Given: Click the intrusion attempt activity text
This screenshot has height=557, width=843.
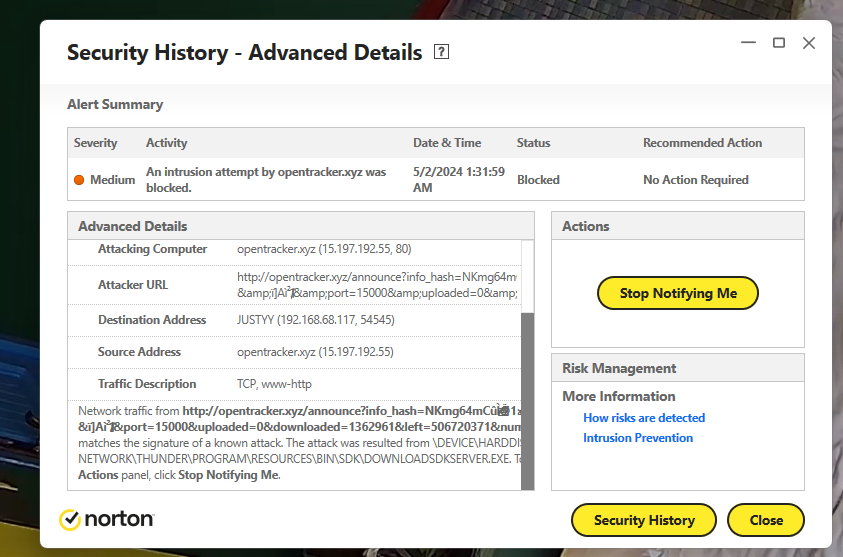Looking at the screenshot, I should pyautogui.click(x=266, y=180).
